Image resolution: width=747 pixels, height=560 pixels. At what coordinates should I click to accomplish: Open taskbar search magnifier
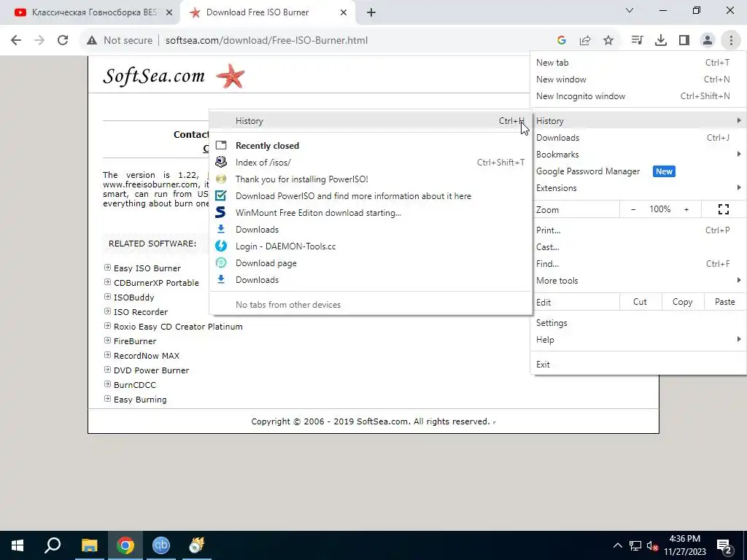coord(53,545)
